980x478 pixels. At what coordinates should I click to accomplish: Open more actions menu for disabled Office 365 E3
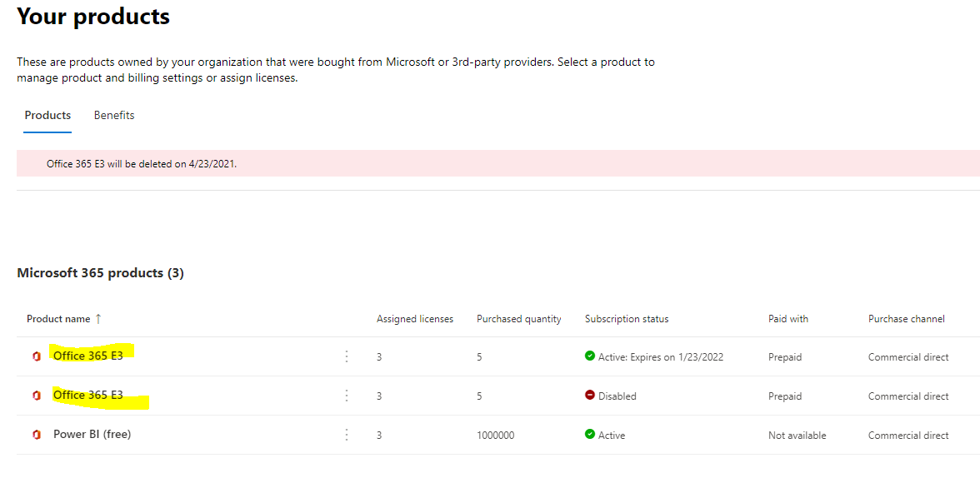click(x=347, y=396)
